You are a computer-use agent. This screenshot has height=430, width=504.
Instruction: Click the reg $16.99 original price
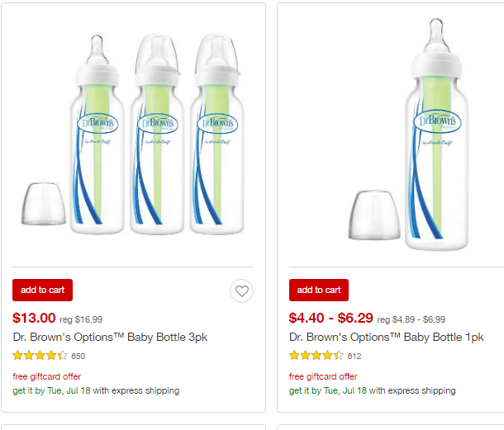[81, 319]
